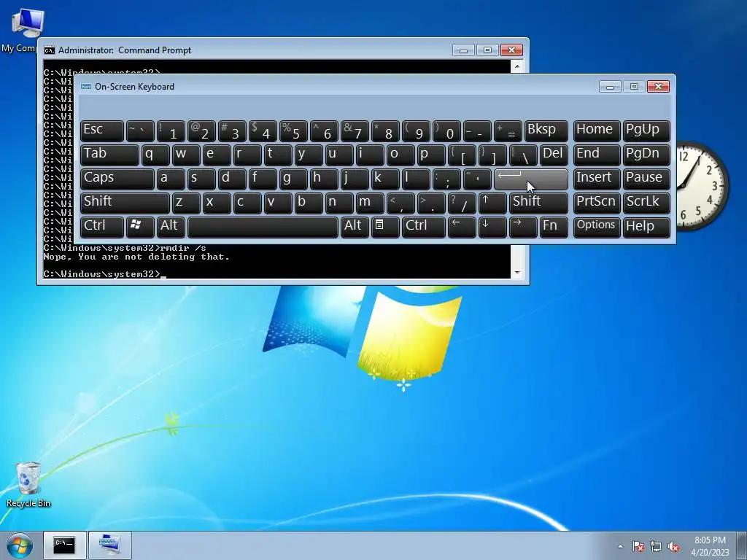Show hidden tray icons arrow
The image size is (747, 560).
point(620,546)
